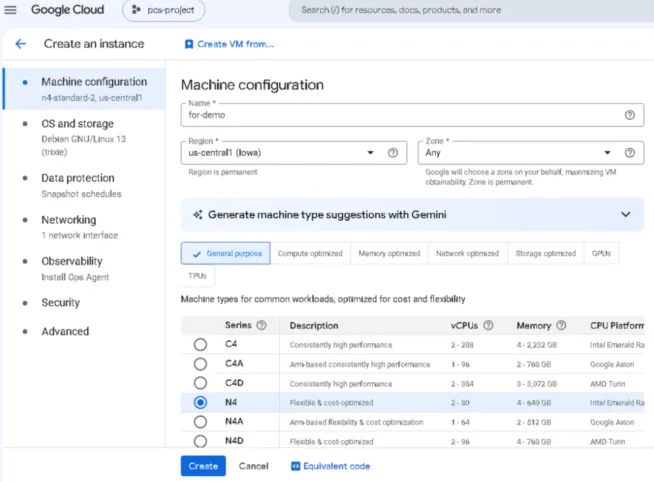654x482 pixels.
Task: Click the project selector icon beside pcs-project
Action: (x=136, y=10)
